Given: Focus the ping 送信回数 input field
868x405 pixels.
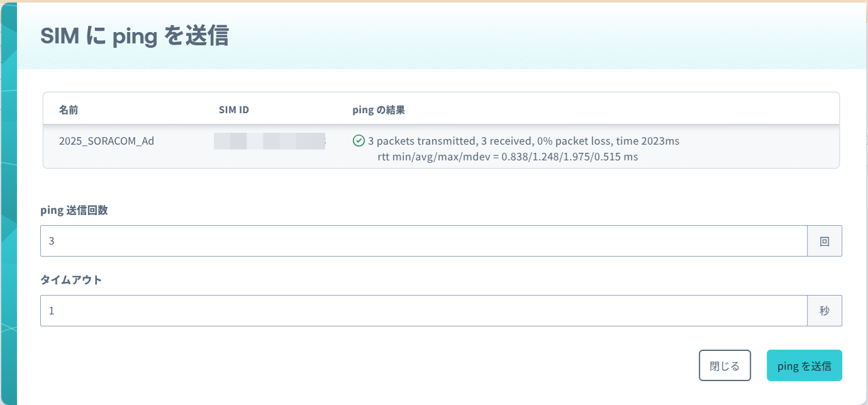Looking at the screenshot, I should (x=424, y=241).
